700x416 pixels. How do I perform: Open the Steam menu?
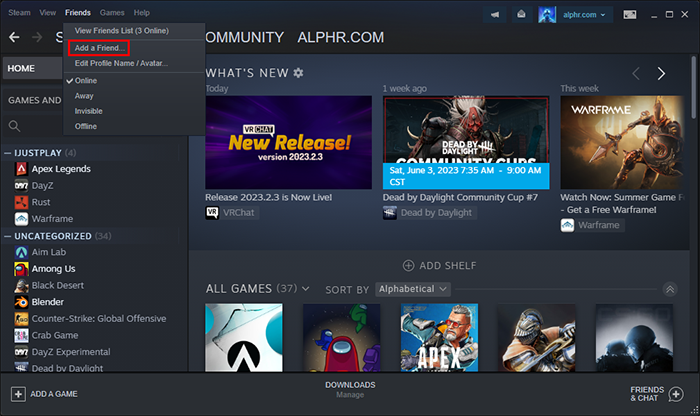[19, 12]
